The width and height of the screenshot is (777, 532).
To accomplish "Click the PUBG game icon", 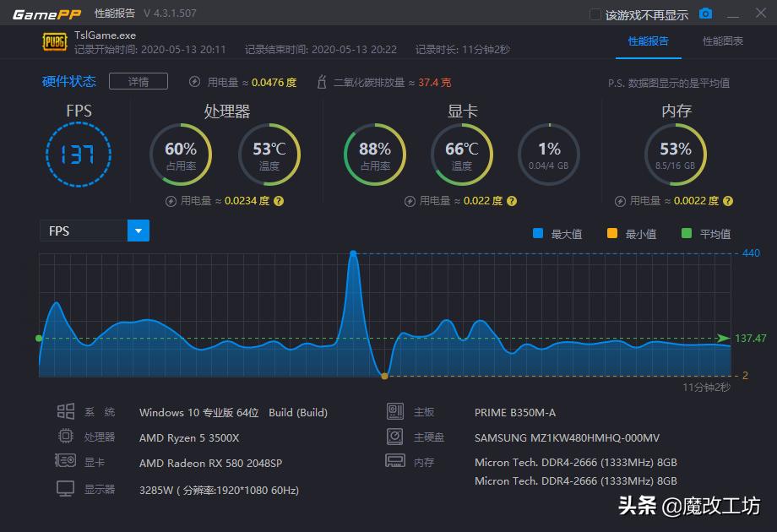I will (x=55, y=42).
